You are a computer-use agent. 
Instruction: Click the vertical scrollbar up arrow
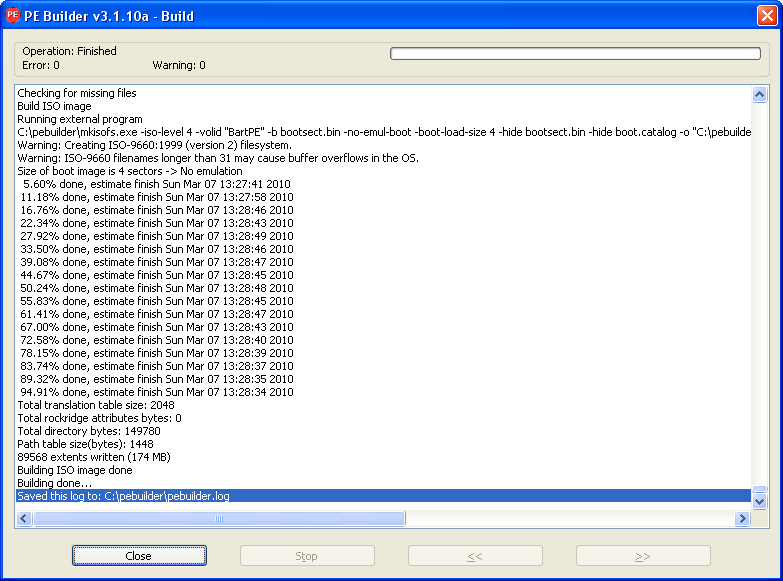pos(760,94)
